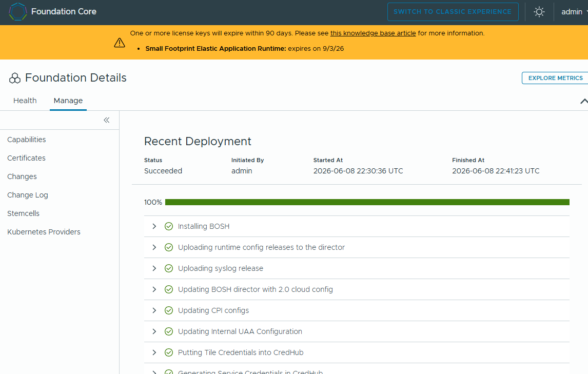Screen dimensions: 588x374
Task: Open Certificates in the sidebar
Action: pyautogui.click(x=26, y=158)
